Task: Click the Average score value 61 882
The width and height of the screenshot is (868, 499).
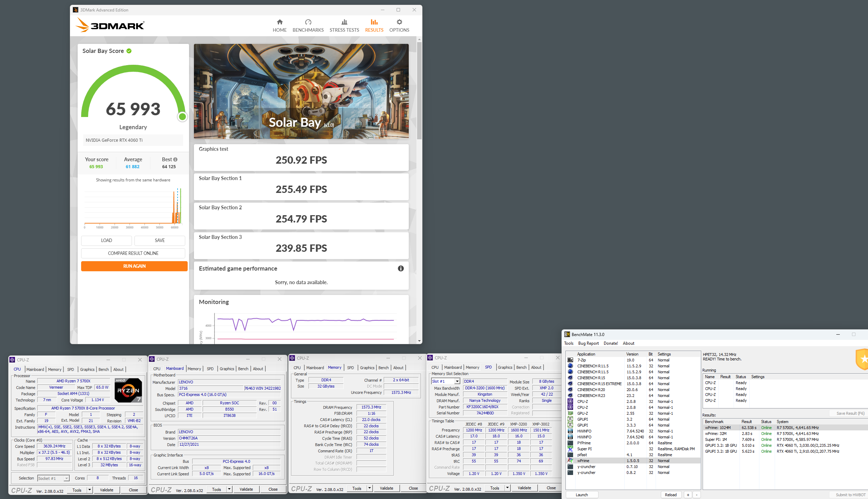Action: coord(133,167)
